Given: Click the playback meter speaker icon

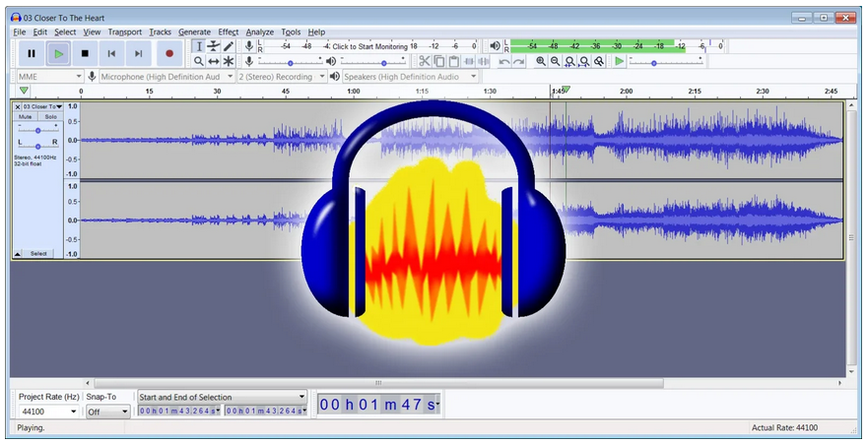Looking at the screenshot, I should [x=496, y=46].
